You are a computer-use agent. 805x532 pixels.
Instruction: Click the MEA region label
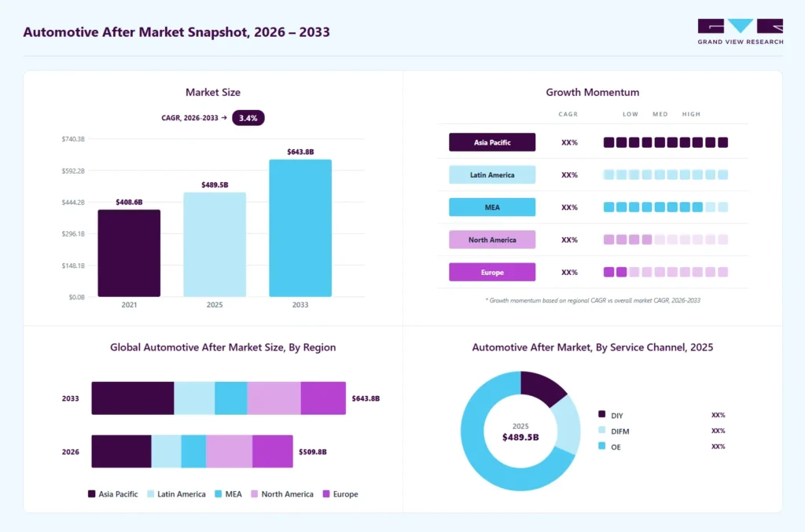492,207
